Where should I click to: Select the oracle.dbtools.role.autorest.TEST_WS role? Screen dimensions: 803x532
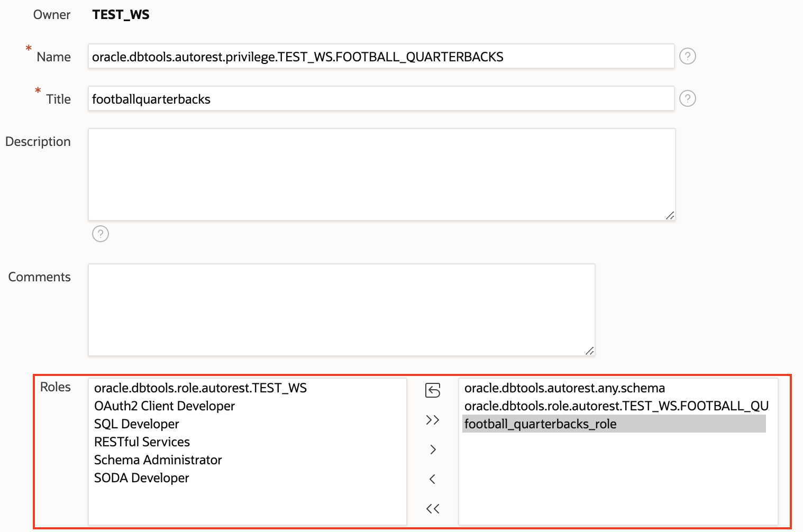tap(200, 388)
